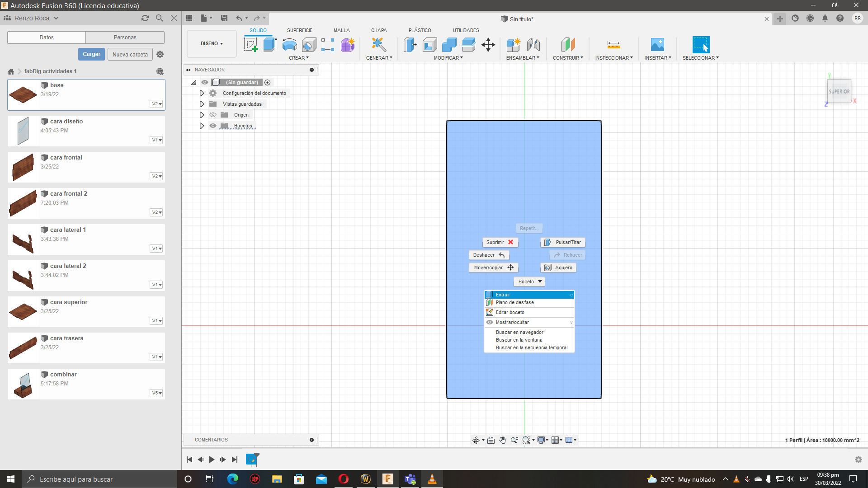Click the Nueva carpeta button
Screen dimensions: 868x488
(x=130, y=54)
